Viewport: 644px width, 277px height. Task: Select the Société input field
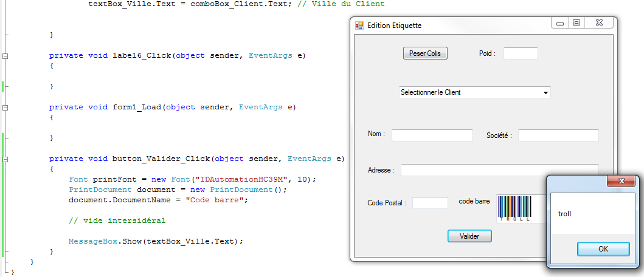point(558,135)
